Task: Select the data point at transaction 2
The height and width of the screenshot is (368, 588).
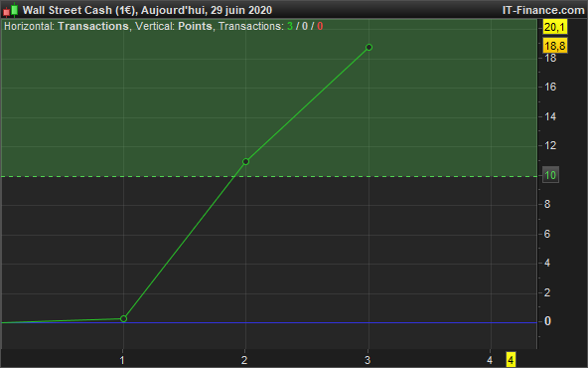Action: coord(245,161)
